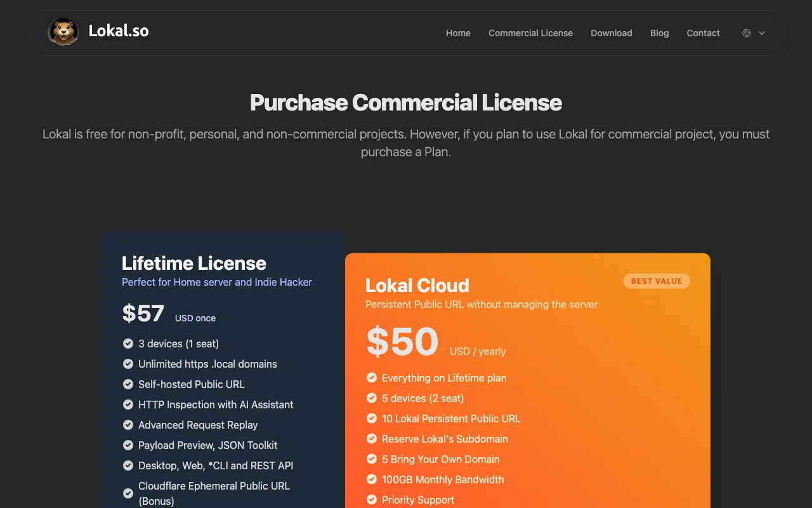The image size is (812, 508).
Task: Click '5 devices (2 seat)' text
Action: coord(422,398)
